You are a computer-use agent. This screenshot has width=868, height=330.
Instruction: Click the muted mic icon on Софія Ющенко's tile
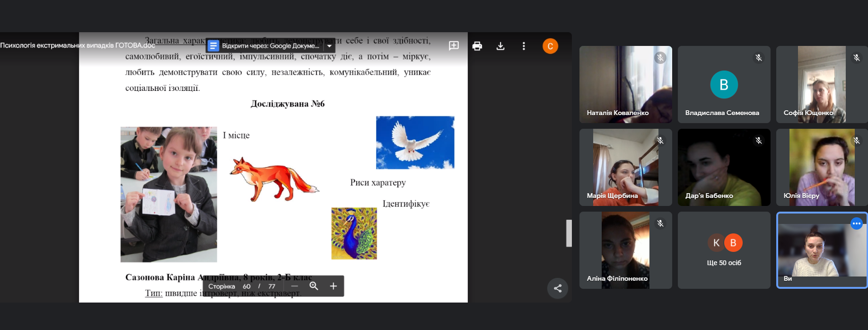857,58
